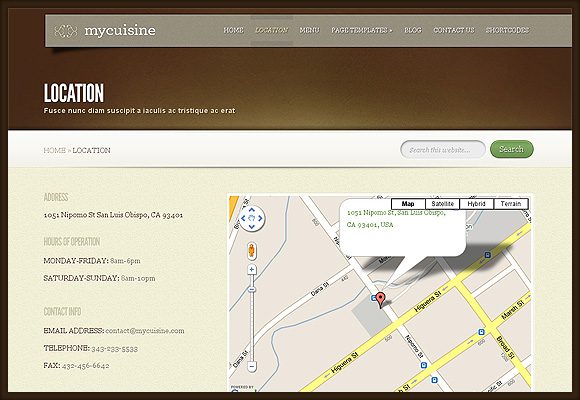The height and width of the screenshot is (400, 580).
Task: Switch map to Terrain view
Action: pos(511,204)
